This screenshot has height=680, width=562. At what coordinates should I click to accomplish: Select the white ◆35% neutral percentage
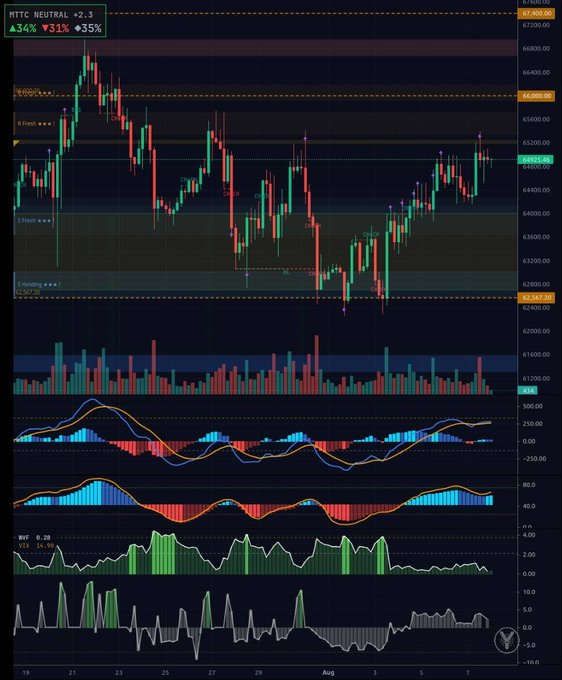click(x=88, y=29)
